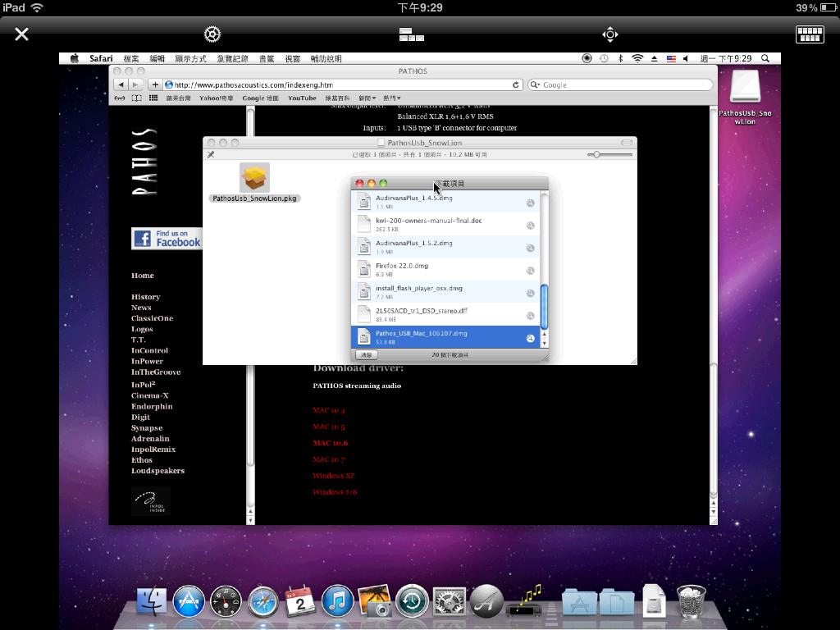Open Top Sites grid icon

153,98
